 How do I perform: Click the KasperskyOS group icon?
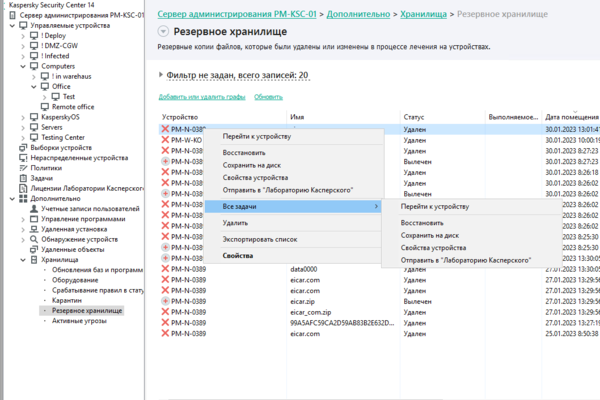click(x=34, y=117)
